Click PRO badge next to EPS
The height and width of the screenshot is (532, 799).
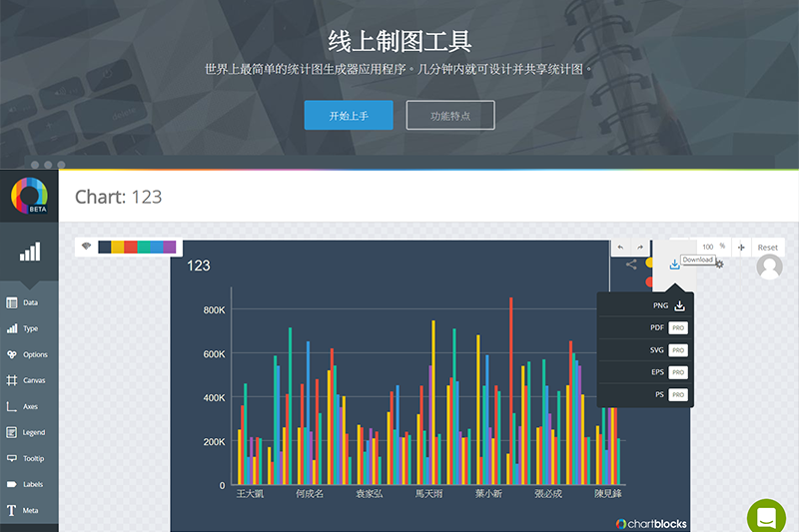pos(678,372)
